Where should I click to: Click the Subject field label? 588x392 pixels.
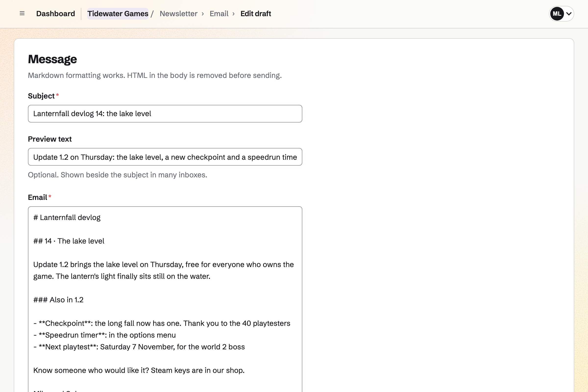41,96
